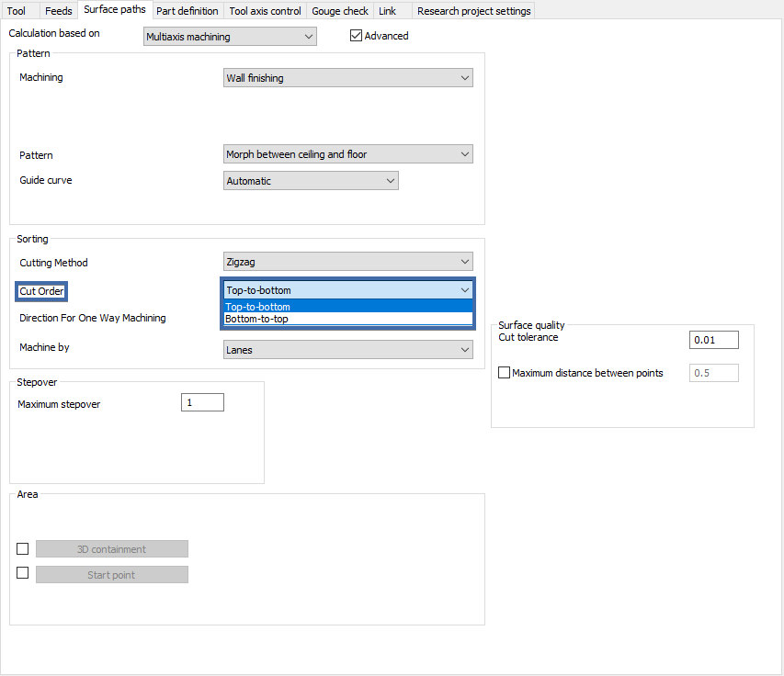
Task: Click the Cut Order label
Action: coord(41,291)
